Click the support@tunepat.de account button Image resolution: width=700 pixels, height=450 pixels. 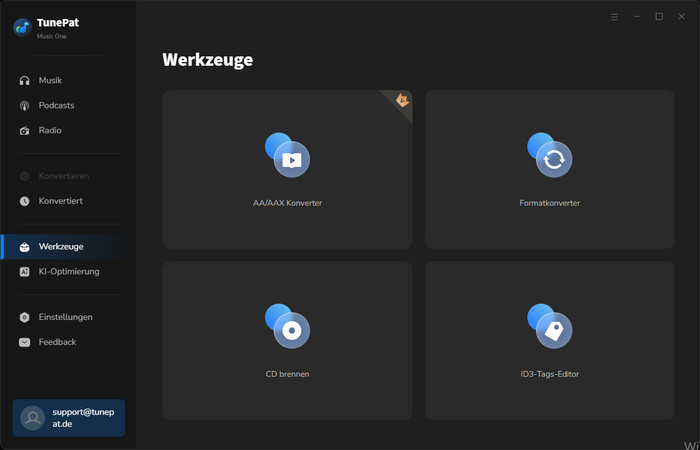coord(69,418)
